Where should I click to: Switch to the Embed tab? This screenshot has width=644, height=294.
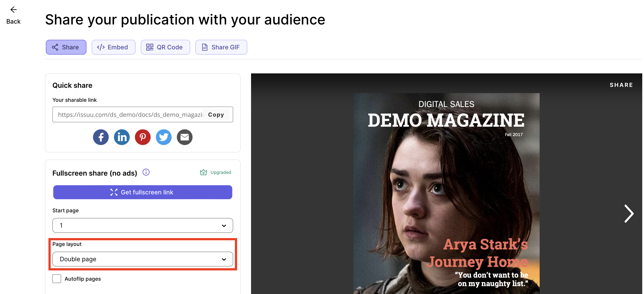pyautogui.click(x=113, y=47)
